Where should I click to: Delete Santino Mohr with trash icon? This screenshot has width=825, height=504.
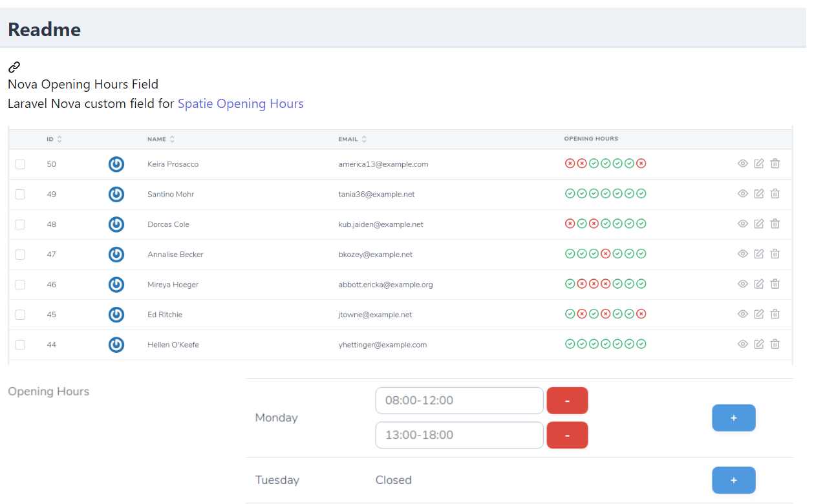(775, 193)
